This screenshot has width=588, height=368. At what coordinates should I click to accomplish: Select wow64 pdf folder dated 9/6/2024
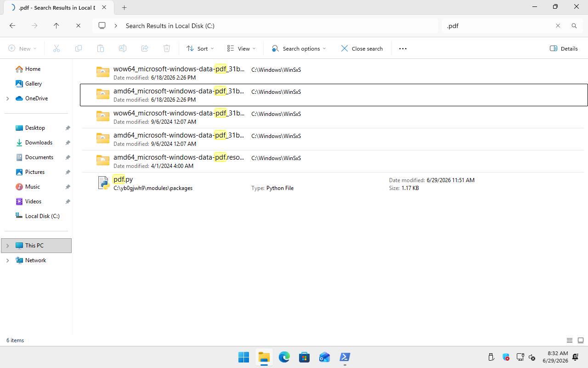[x=334, y=117]
